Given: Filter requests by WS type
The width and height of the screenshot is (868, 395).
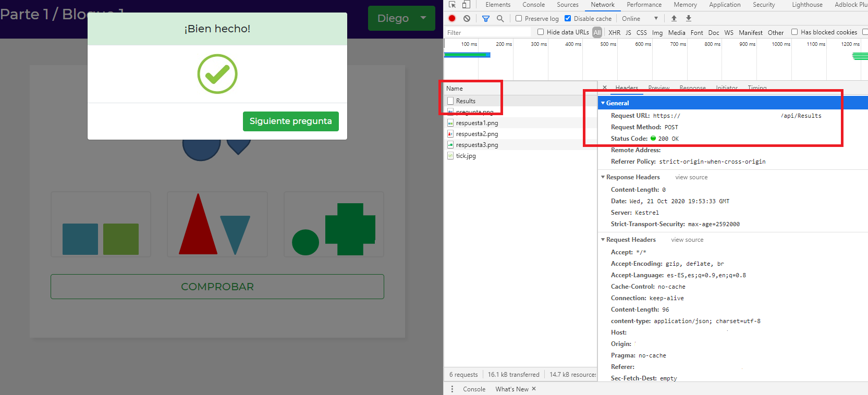Looking at the screenshot, I should [729, 32].
